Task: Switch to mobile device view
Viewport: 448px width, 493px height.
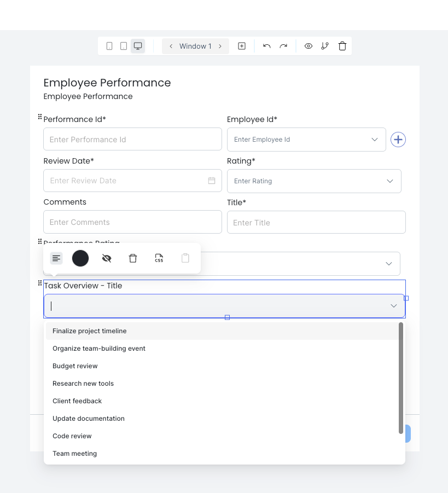Action: click(109, 46)
